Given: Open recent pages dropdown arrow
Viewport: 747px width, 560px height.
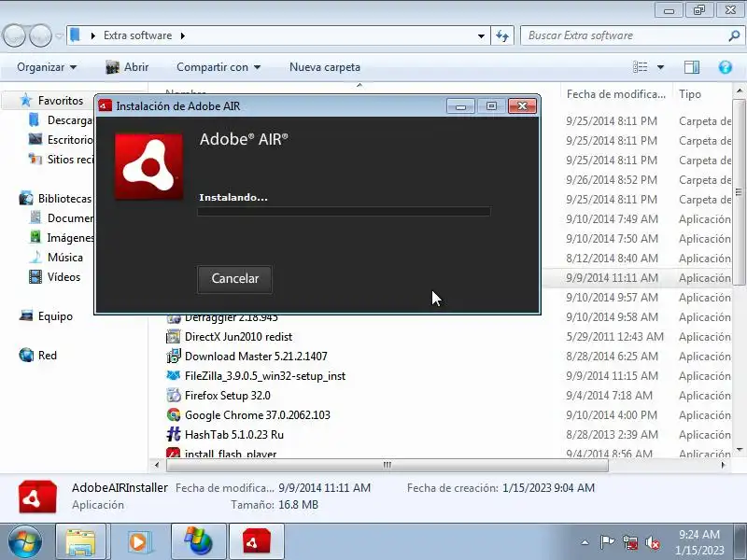Looking at the screenshot, I should (59, 35).
